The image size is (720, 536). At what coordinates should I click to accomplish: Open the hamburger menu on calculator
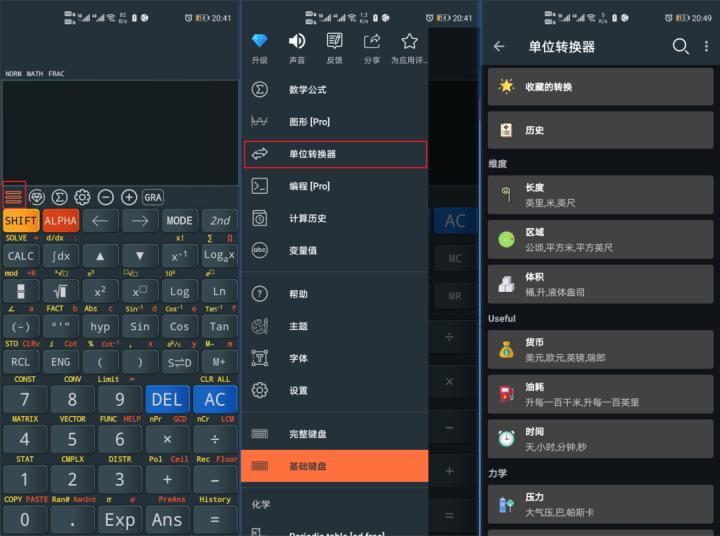pos(13,197)
